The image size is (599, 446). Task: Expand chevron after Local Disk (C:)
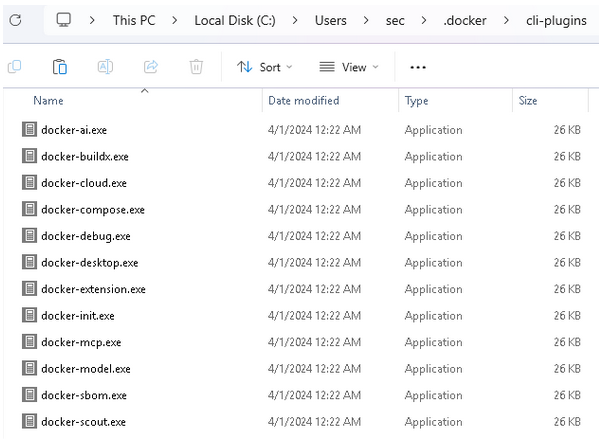click(x=295, y=20)
